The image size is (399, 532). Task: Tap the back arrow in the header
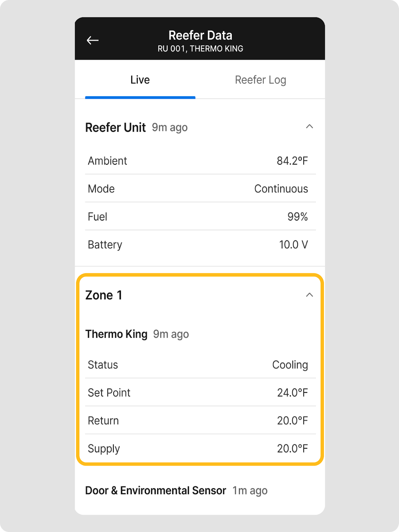(93, 41)
